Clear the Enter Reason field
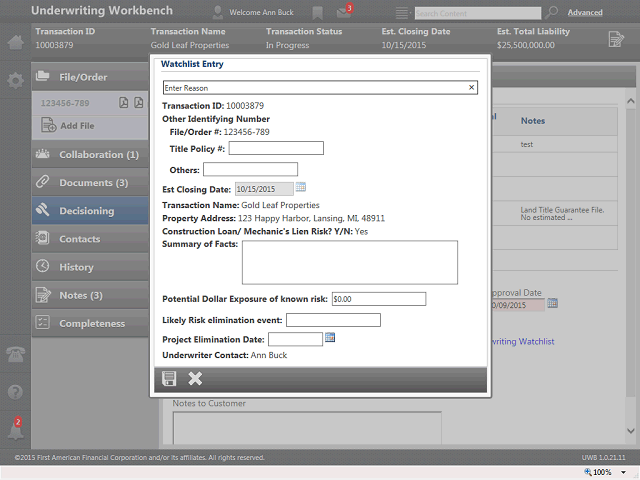Screen dimensions: 640x480 (471, 87)
